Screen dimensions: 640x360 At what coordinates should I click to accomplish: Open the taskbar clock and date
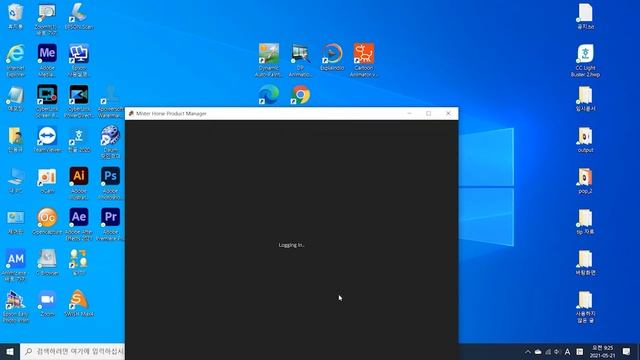[x=602, y=352]
